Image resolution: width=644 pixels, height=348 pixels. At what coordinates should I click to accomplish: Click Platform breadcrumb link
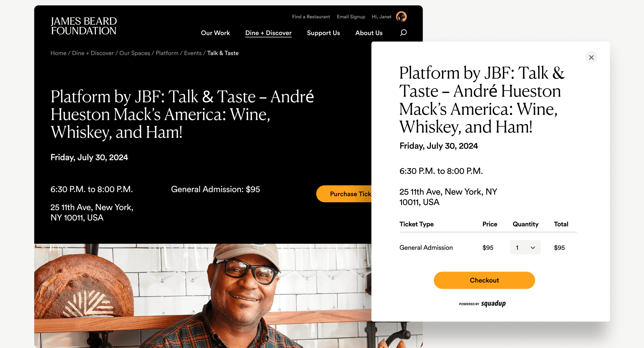coord(167,53)
